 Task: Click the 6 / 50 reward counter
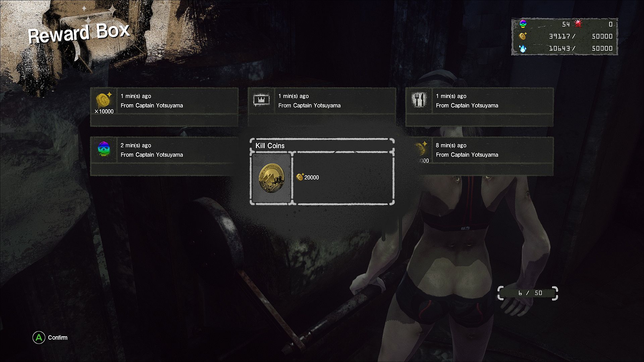(528, 293)
